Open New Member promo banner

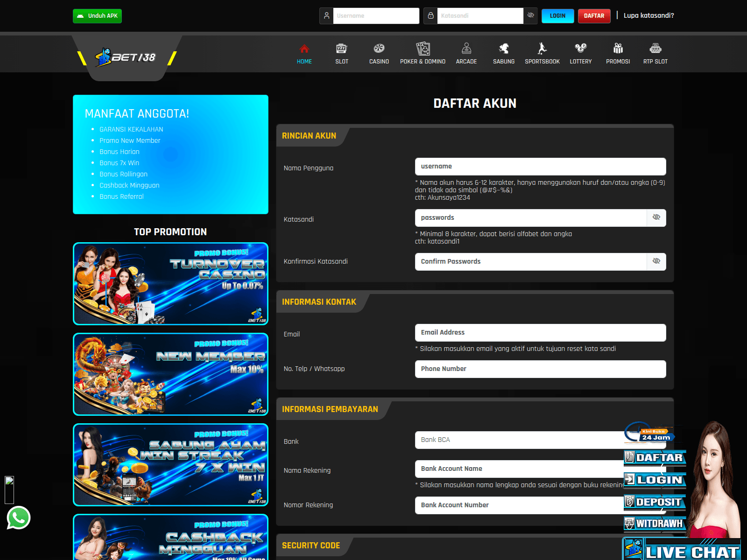[x=170, y=374]
